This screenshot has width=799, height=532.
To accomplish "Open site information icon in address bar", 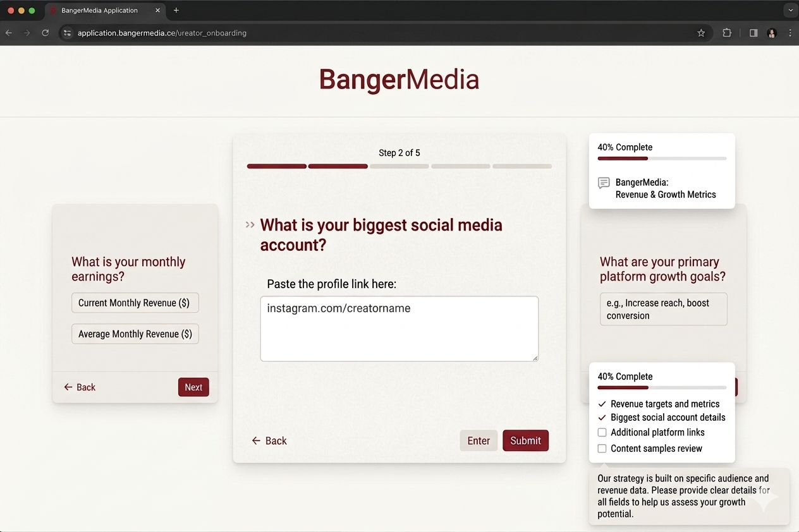I will click(68, 33).
